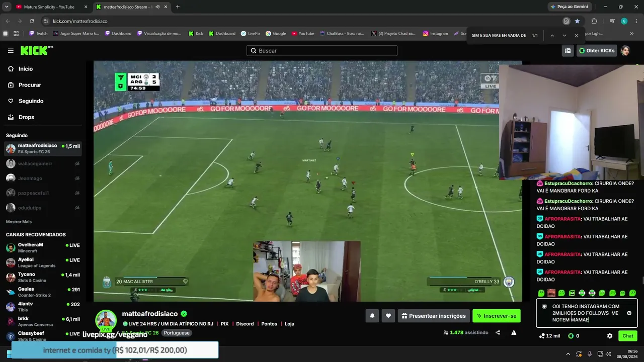Open offline channel wallacegamerr
Viewport: 644px width, 362px height.
click(x=43, y=163)
